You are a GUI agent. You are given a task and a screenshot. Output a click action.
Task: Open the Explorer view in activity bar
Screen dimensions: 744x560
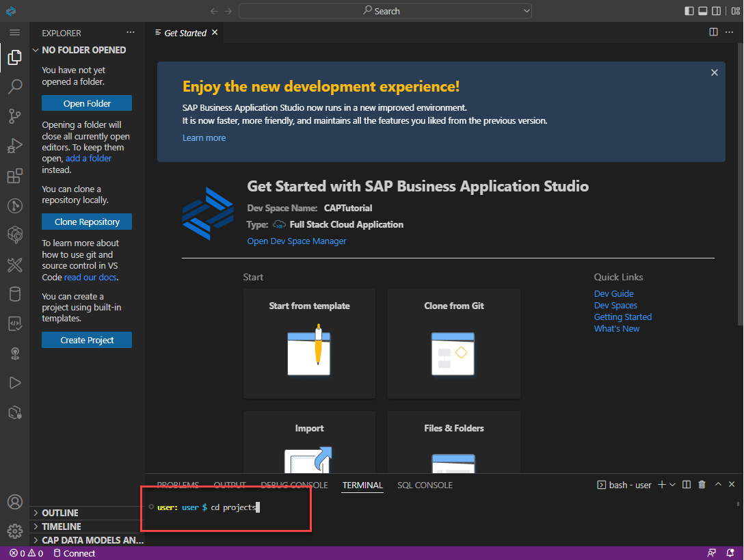(15, 57)
